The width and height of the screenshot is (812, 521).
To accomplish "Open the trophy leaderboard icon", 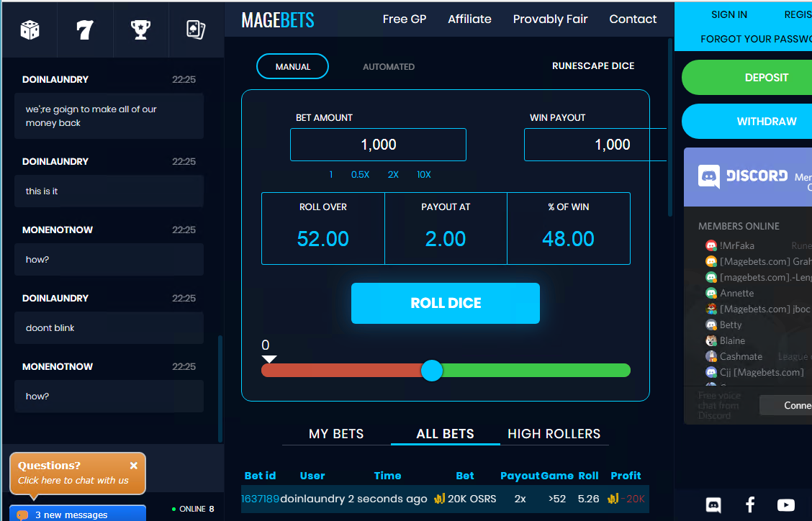I will point(140,30).
